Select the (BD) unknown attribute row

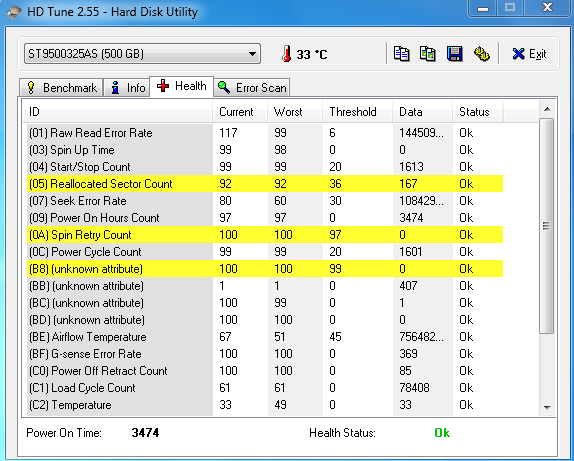(x=265, y=320)
